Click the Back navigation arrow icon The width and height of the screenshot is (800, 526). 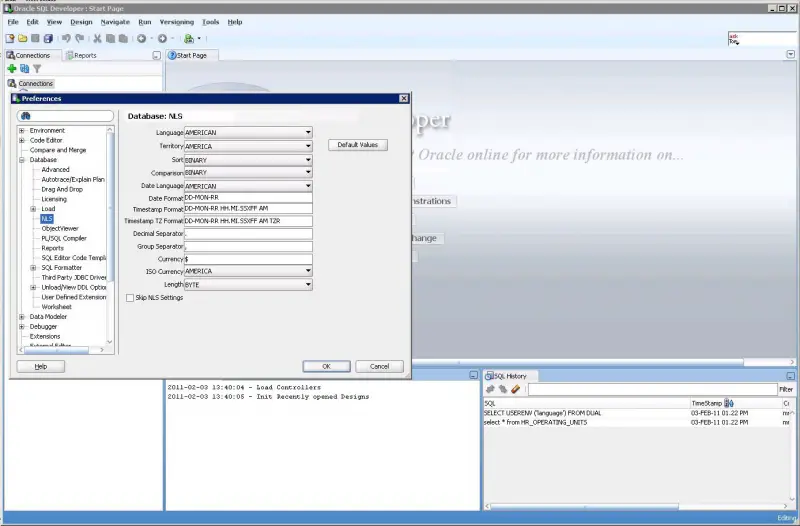pyautogui.click(x=141, y=39)
